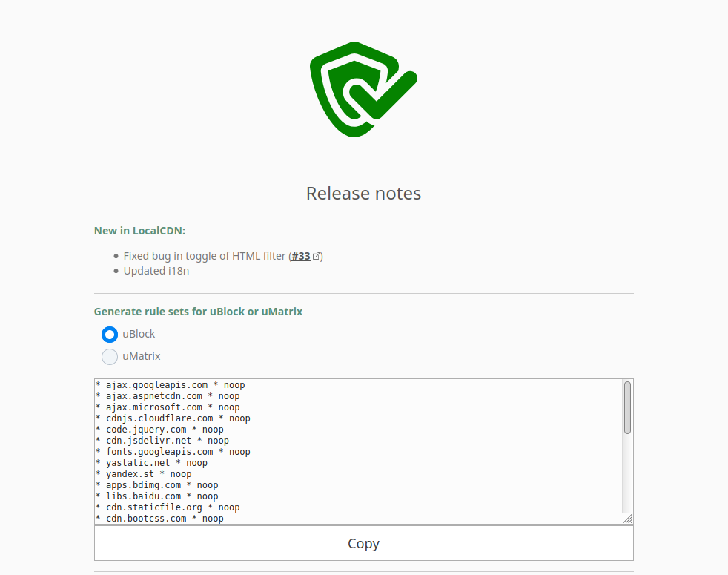Select the uBlock radio button
Image resolution: width=728 pixels, height=575 pixels.
click(x=110, y=334)
